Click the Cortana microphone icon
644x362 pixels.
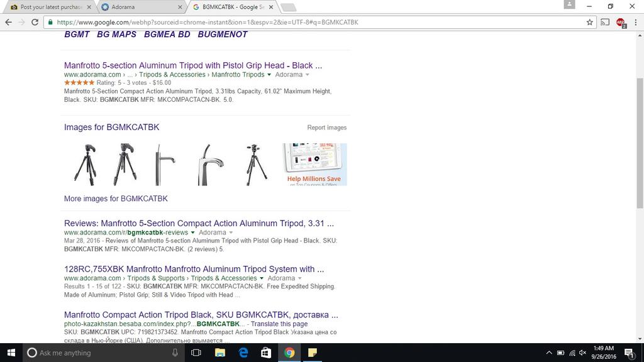[175, 353]
